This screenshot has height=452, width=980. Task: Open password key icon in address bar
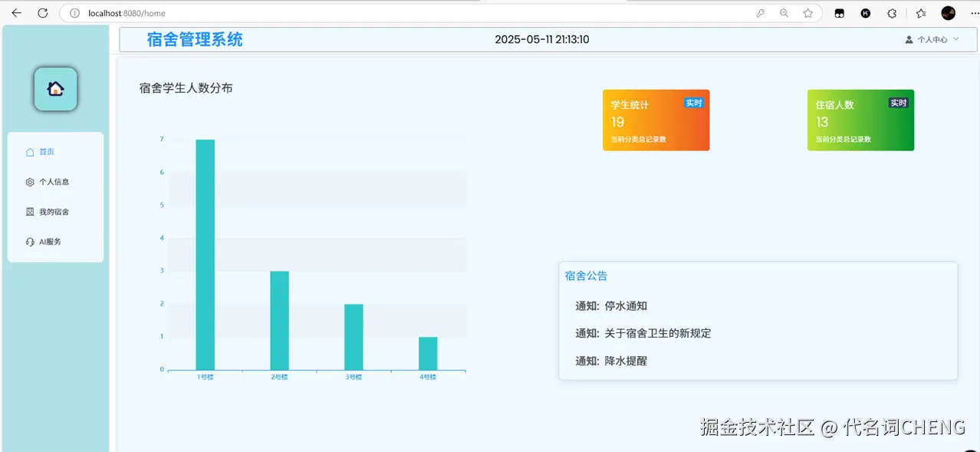pyautogui.click(x=760, y=13)
